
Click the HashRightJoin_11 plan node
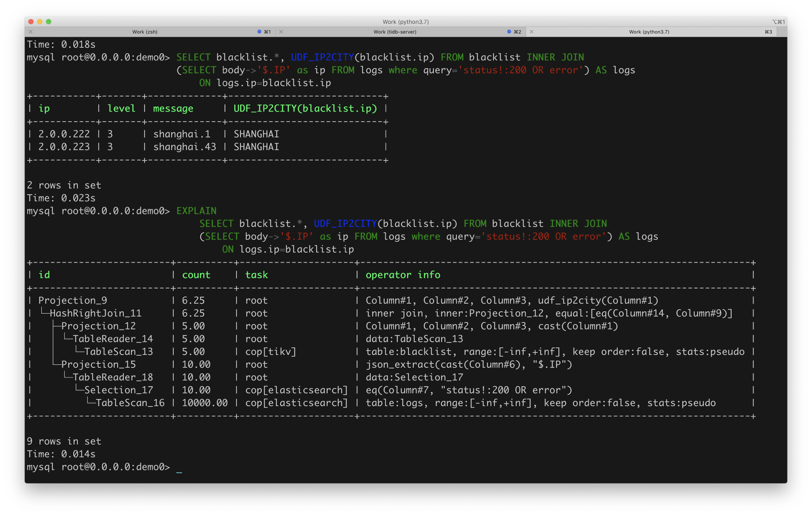[96, 313]
